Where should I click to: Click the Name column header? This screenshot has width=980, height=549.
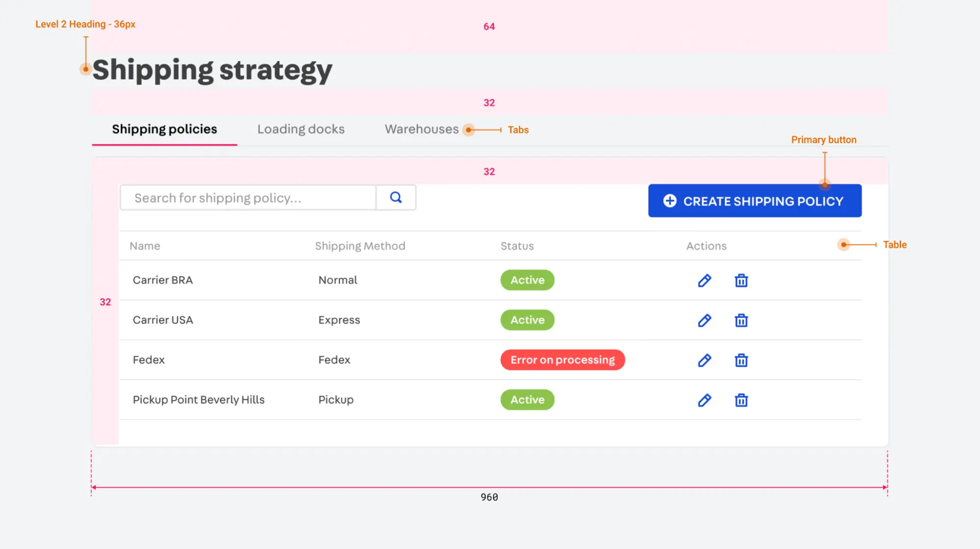click(145, 246)
